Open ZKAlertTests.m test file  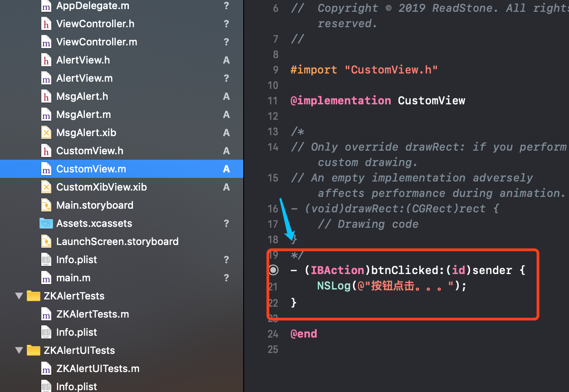coord(93,314)
